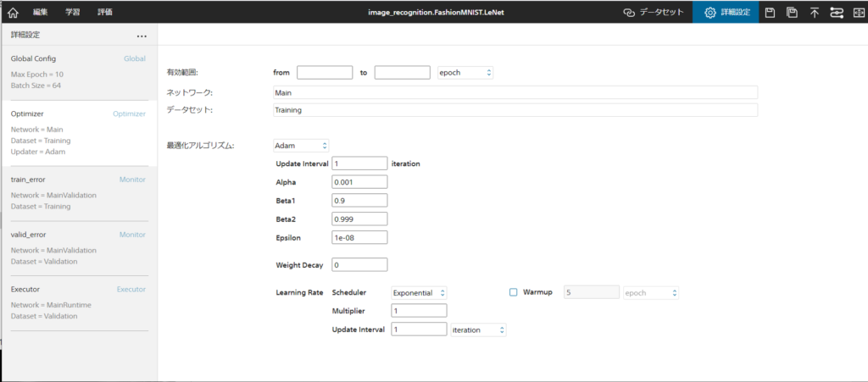Viewport: 868px width, 382px height.
Task: Open the learning rate iteration unit dropdown
Action: [x=478, y=329]
